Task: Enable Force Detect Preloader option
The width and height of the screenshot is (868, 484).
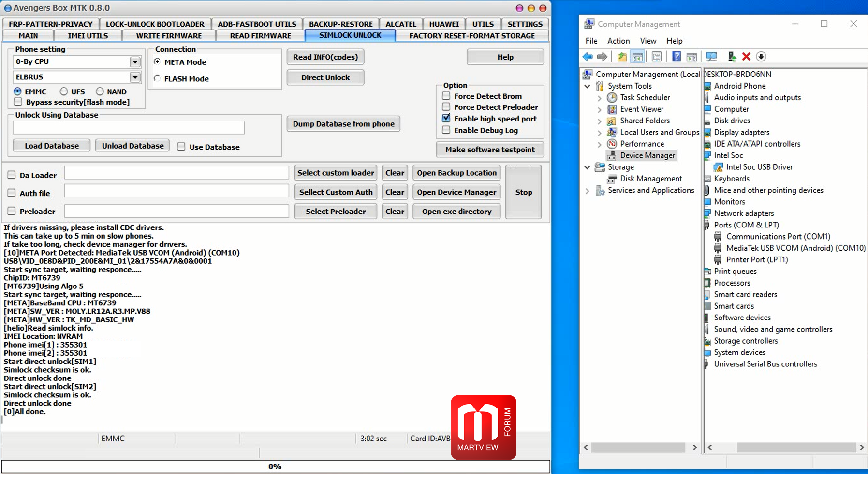Action: 446,107
